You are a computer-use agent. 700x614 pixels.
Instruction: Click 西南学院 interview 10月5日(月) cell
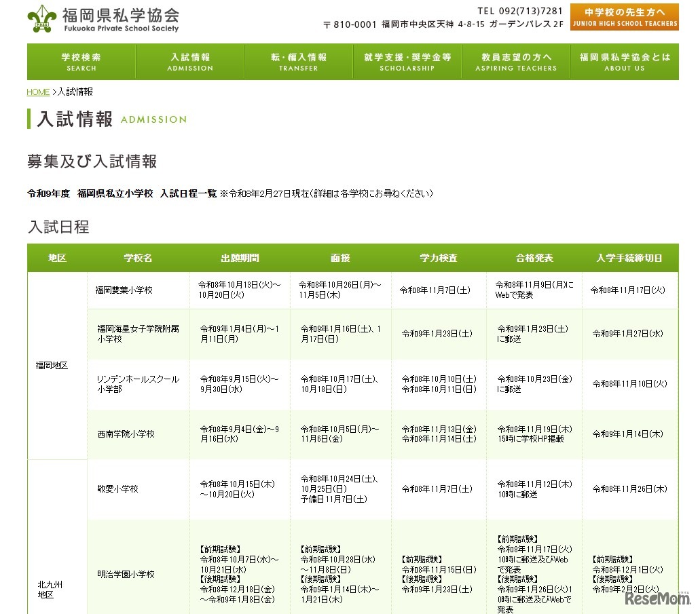click(x=340, y=434)
